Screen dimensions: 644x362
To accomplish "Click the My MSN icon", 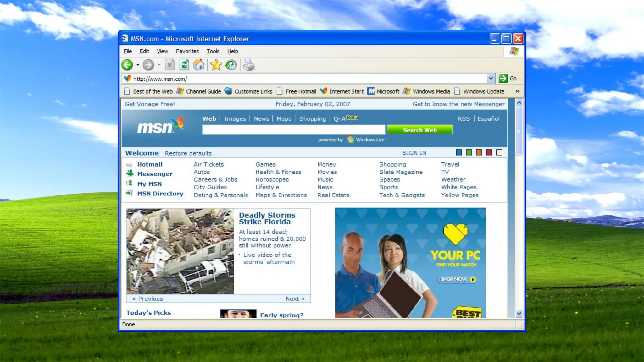I will pos(129,183).
